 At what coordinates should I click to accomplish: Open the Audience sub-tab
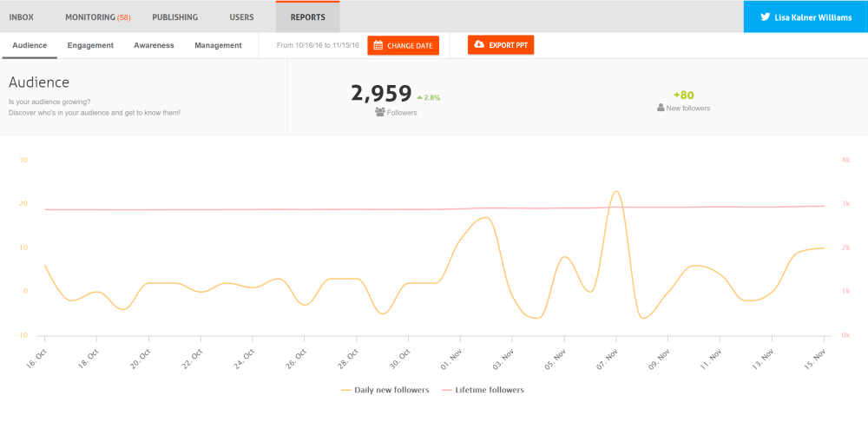coord(30,46)
